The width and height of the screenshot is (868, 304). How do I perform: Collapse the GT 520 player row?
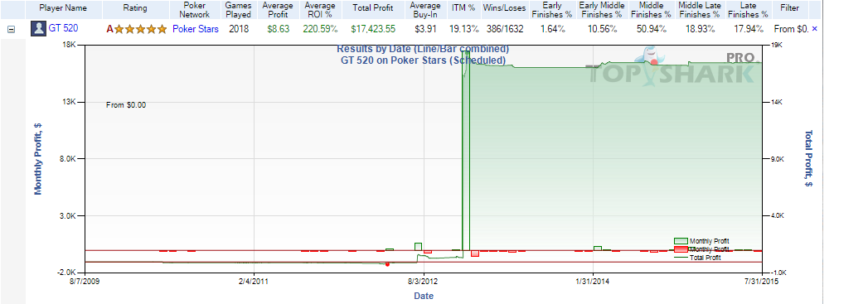click(11, 30)
